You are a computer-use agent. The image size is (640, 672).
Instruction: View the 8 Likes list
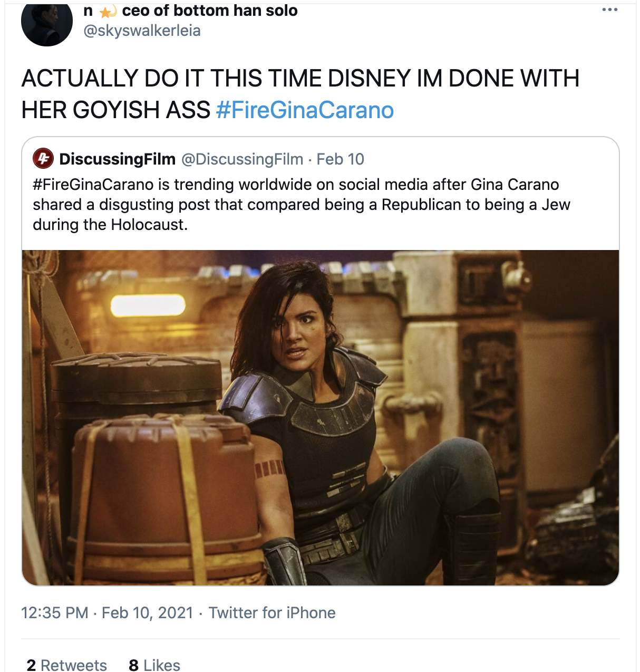[x=154, y=665]
